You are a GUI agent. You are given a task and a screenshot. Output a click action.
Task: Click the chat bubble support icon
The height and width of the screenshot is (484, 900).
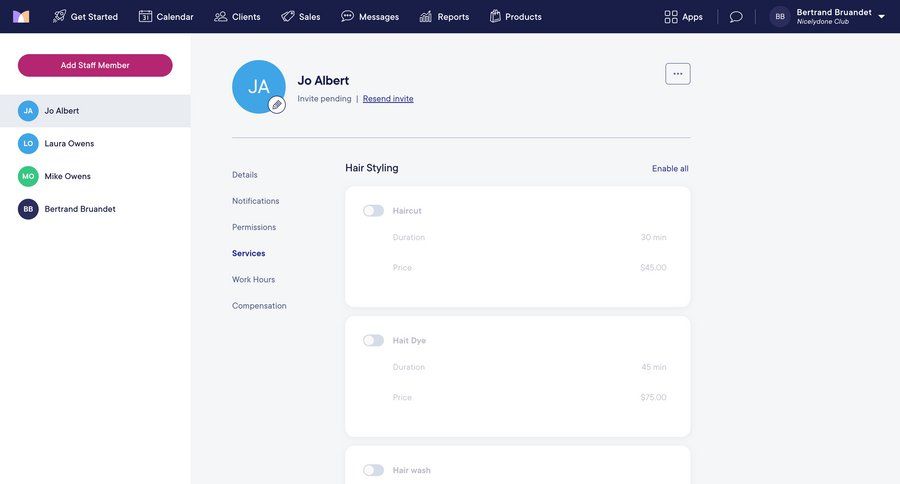736,16
